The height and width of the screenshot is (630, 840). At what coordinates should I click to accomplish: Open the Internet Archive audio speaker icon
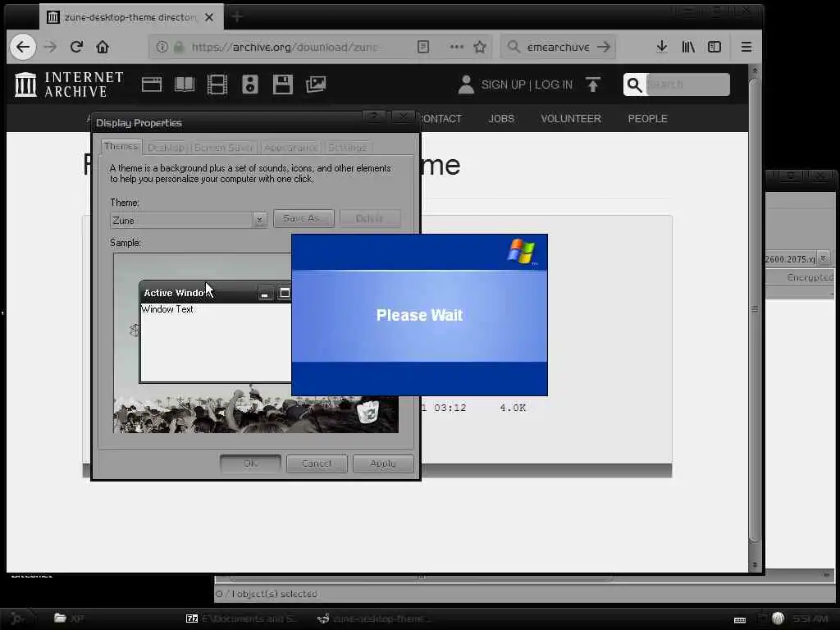pos(250,84)
